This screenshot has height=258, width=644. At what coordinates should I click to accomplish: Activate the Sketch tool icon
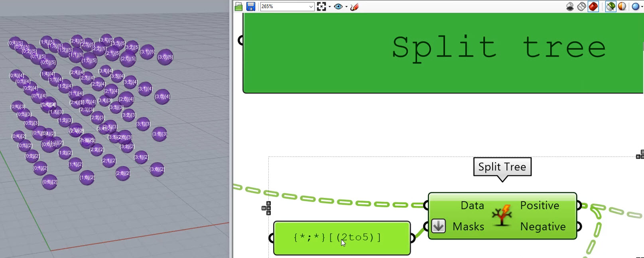coord(354,6)
